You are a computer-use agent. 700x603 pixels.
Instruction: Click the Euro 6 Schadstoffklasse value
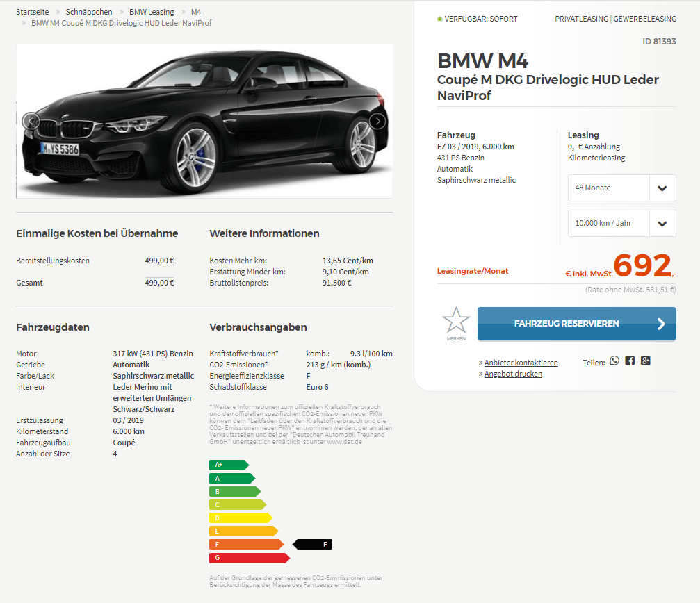pos(318,387)
